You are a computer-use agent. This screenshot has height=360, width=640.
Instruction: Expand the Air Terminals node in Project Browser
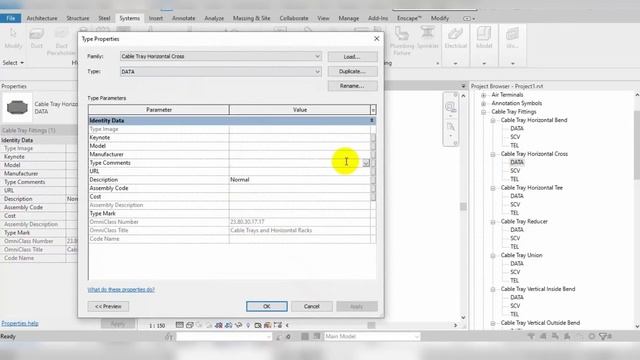point(484,95)
